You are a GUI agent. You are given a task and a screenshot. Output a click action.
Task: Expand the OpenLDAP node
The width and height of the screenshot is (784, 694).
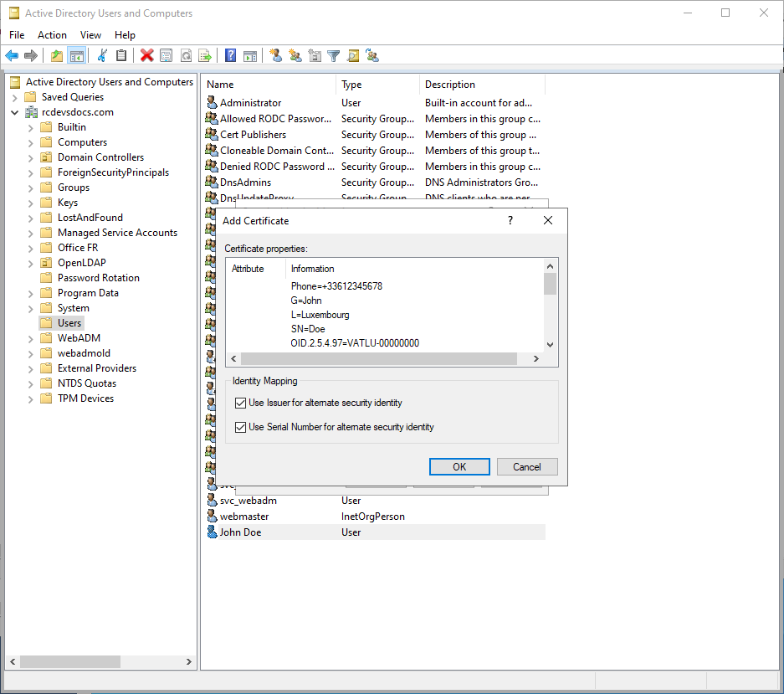point(30,264)
